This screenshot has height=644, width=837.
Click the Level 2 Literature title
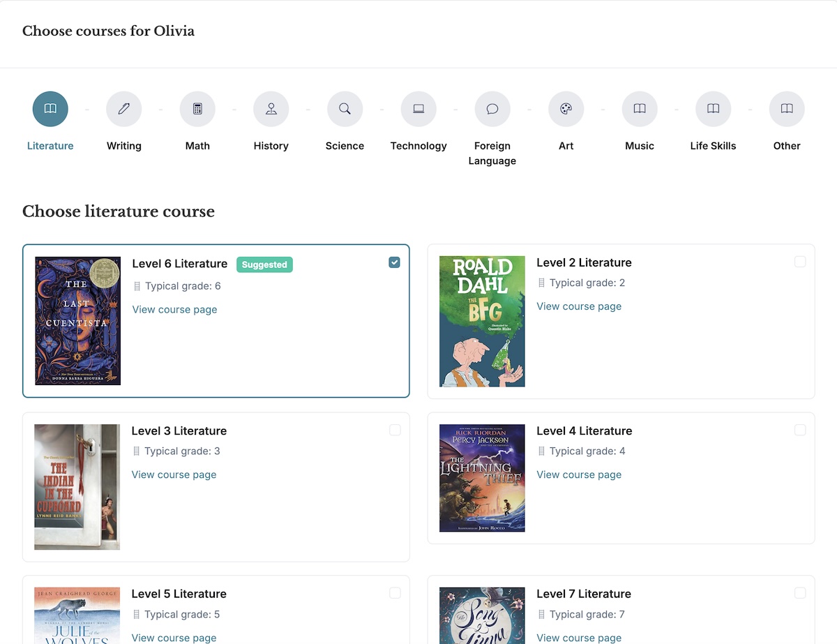(585, 263)
